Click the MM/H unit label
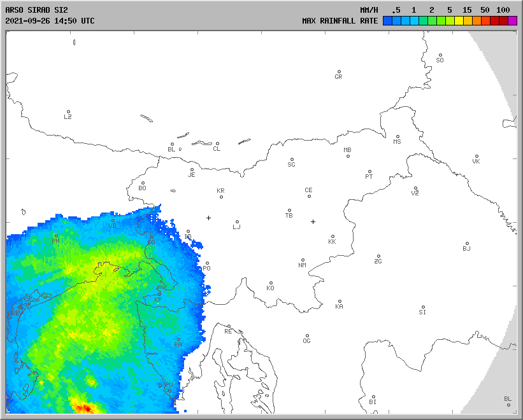Viewport: 523px width, 420px height. tap(369, 10)
